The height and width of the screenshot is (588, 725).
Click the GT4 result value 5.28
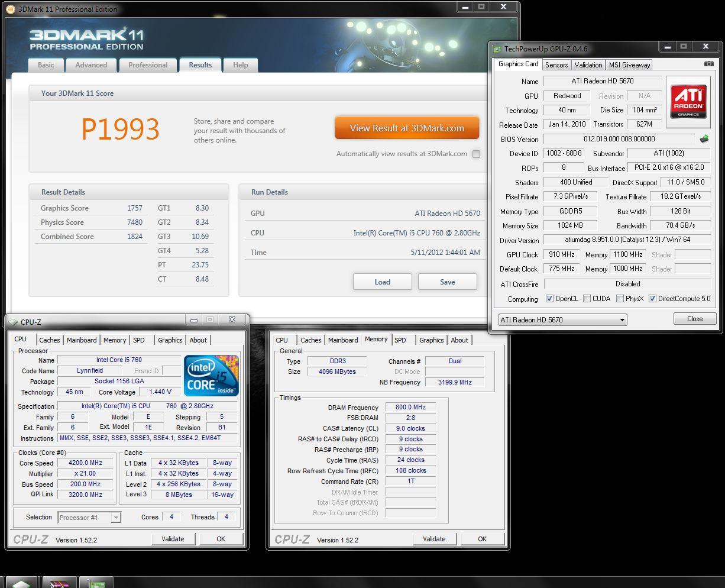(x=202, y=251)
